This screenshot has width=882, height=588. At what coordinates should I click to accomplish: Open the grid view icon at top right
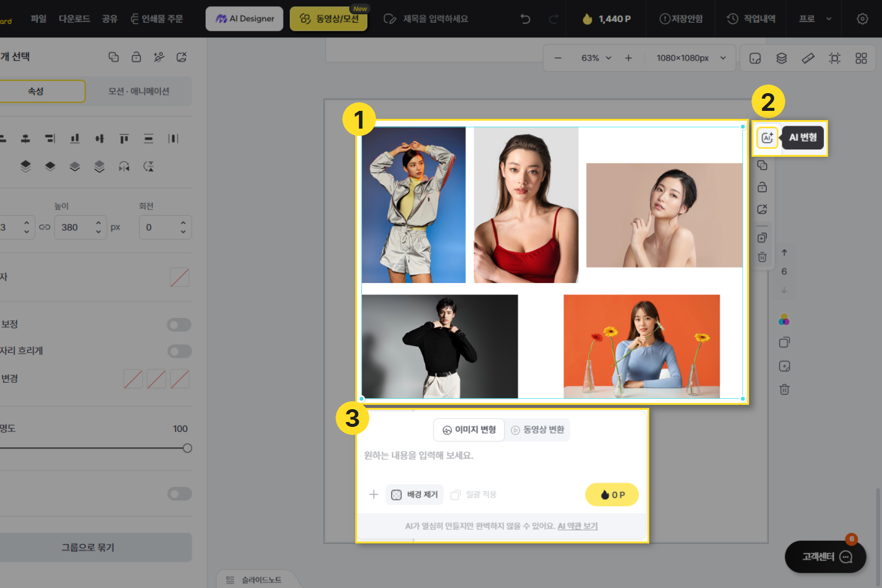point(861,58)
